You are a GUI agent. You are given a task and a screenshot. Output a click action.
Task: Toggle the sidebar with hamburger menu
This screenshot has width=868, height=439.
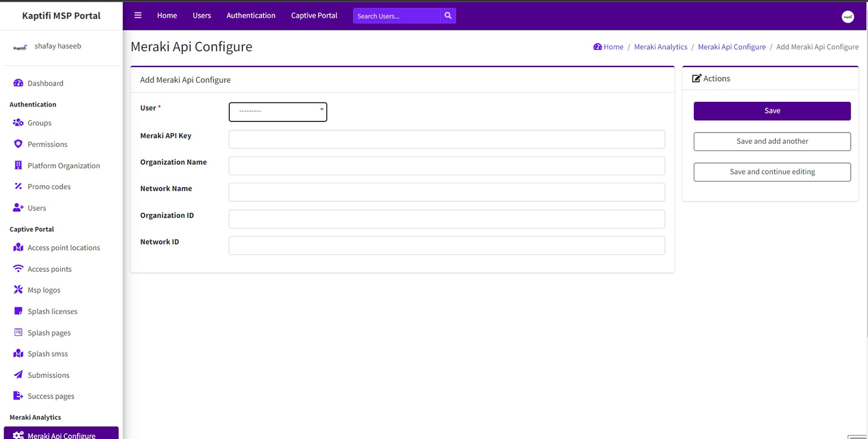[138, 15]
